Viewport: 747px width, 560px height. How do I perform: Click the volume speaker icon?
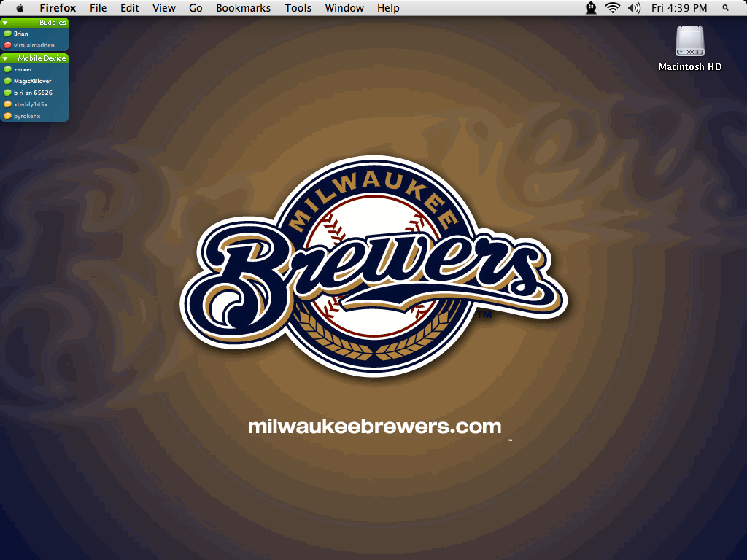point(634,8)
